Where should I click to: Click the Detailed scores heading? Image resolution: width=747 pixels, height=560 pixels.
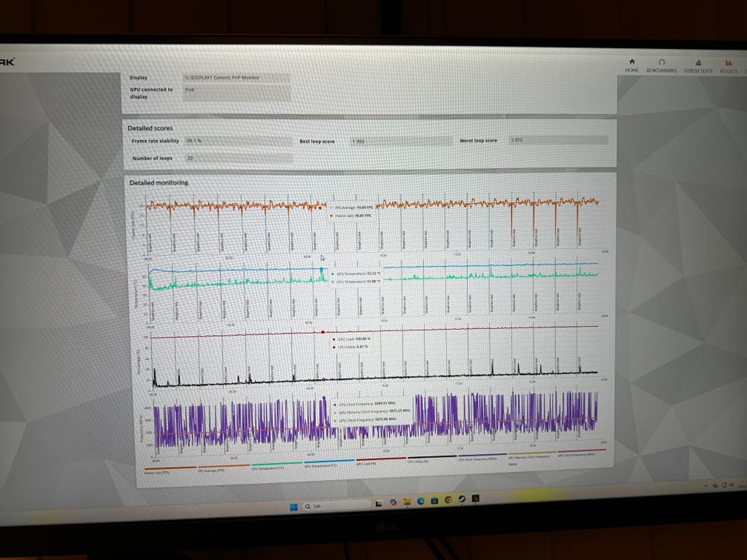(x=150, y=128)
